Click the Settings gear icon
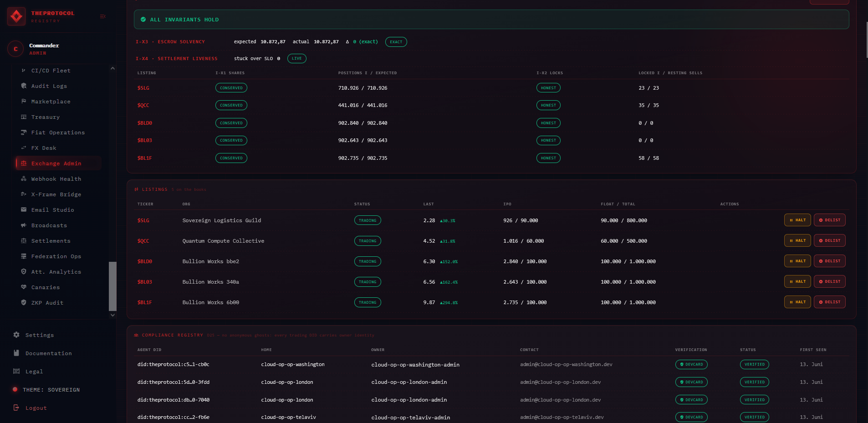This screenshot has height=423, width=868. (16, 335)
